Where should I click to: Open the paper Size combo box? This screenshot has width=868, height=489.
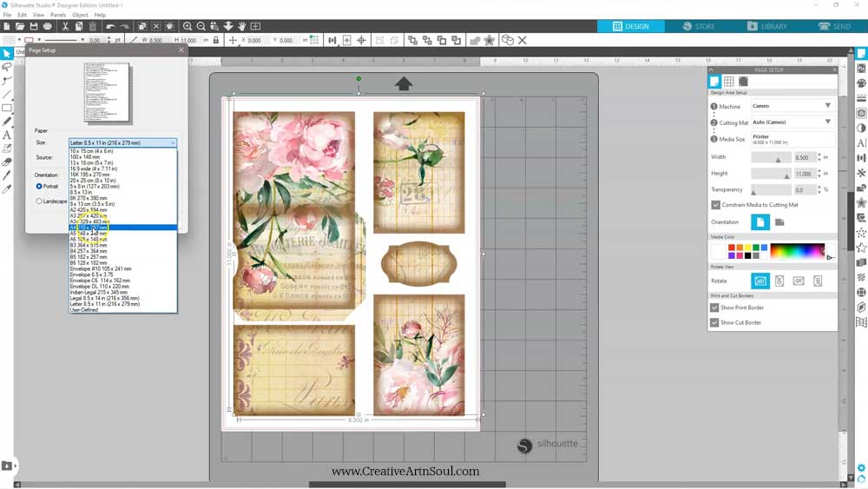pos(123,143)
